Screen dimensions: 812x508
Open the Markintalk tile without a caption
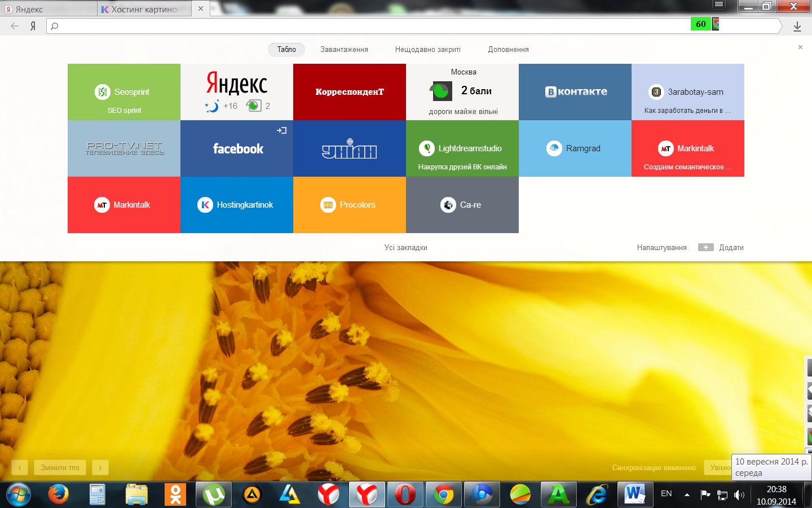124,205
